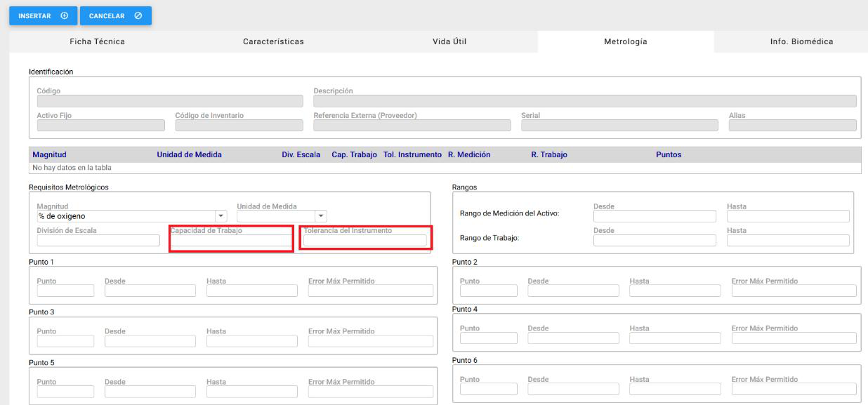Open the Info. Biomédica tab

[801, 41]
